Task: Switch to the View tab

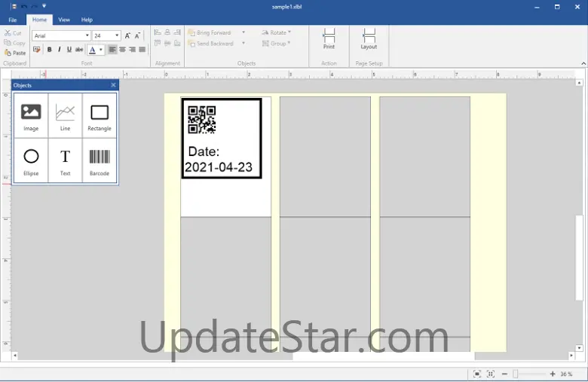Action: [64, 20]
